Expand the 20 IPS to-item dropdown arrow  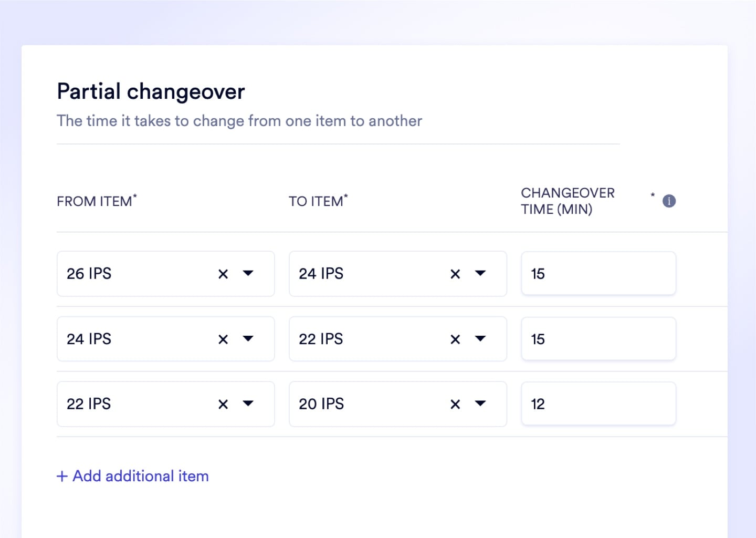[x=480, y=403]
